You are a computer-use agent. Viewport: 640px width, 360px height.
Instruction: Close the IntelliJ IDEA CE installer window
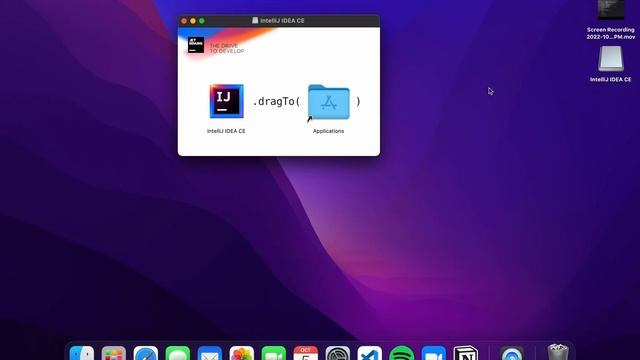tap(184, 21)
